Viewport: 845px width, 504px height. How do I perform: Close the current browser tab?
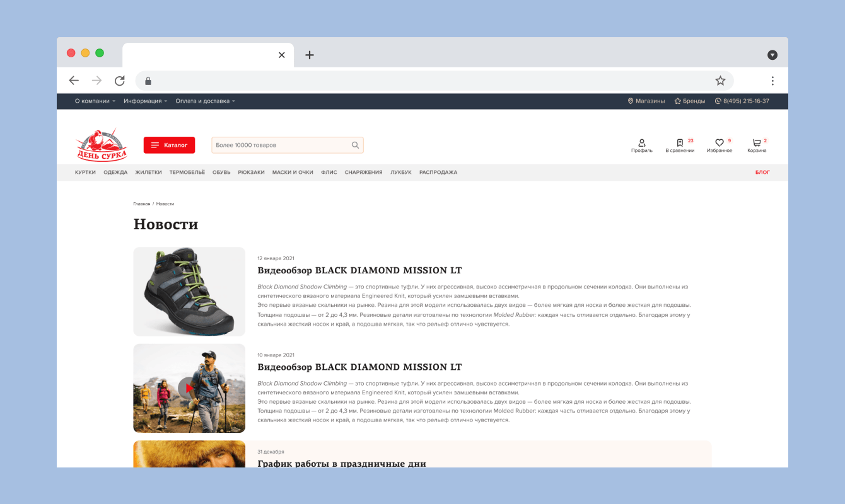282,55
